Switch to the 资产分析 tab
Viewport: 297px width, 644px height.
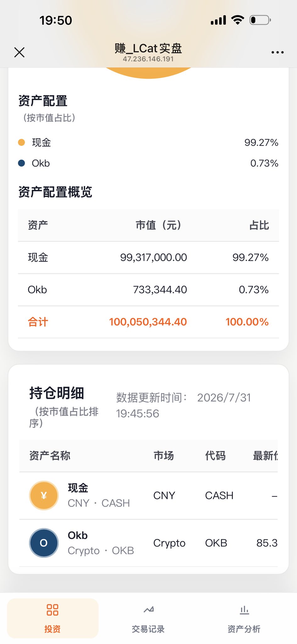coord(244,618)
